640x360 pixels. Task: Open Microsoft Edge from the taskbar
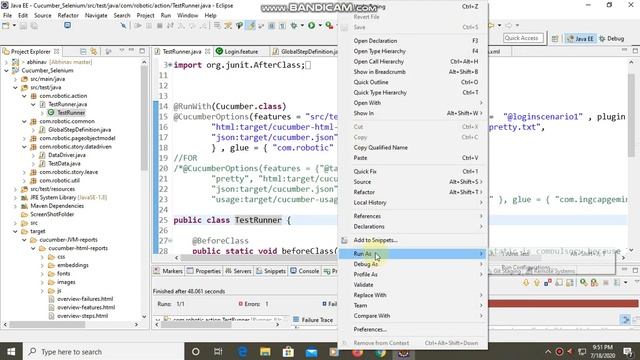[242, 351]
